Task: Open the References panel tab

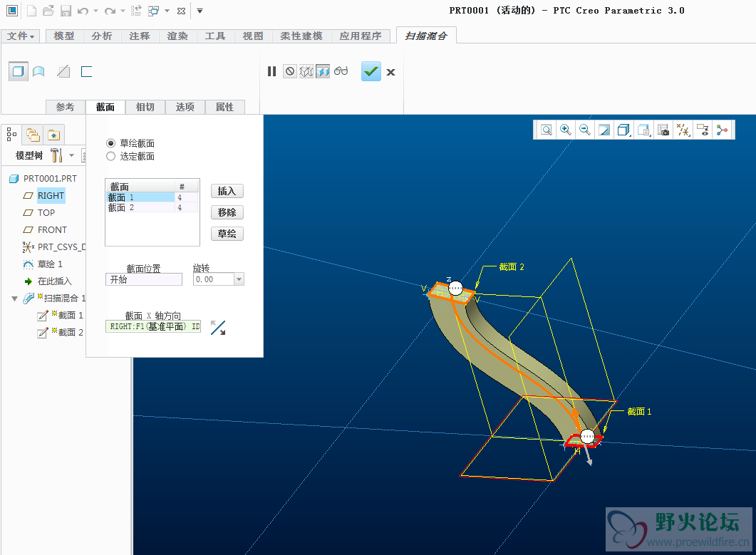Action: 65,107
